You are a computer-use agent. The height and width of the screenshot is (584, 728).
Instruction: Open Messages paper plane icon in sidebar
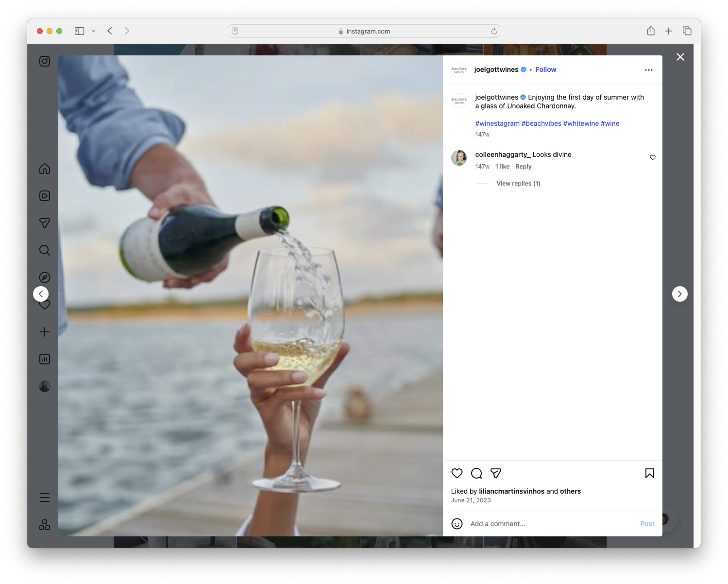45,223
